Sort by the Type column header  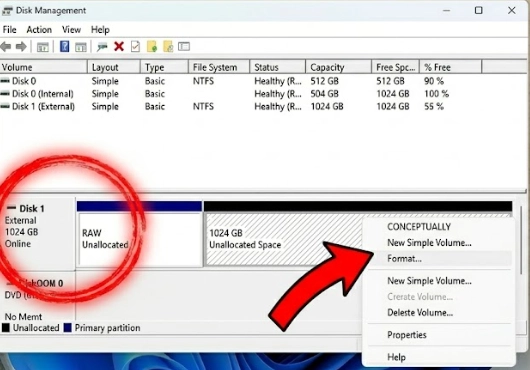(x=164, y=67)
